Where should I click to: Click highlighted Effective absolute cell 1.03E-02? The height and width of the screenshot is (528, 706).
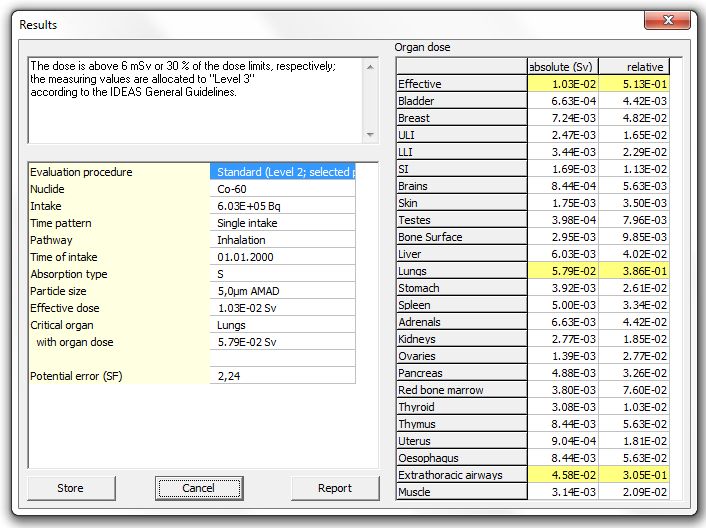pyautogui.click(x=563, y=84)
